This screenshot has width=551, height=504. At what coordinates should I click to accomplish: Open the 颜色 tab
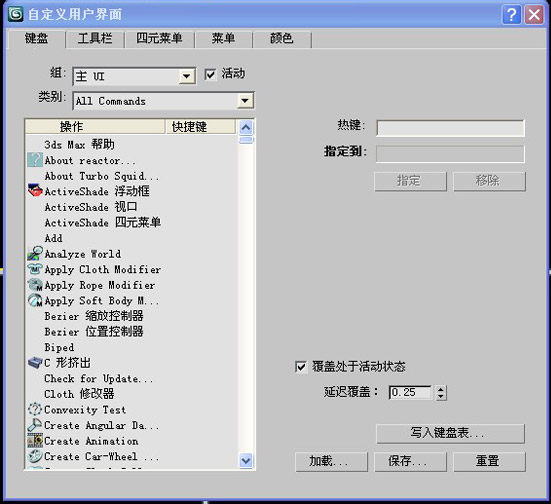281,39
